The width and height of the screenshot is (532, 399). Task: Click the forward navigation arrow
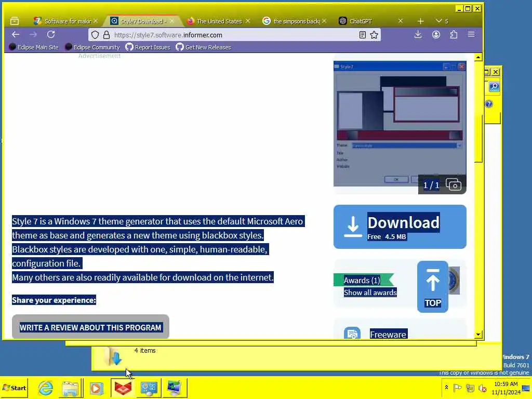[x=33, y=35]
